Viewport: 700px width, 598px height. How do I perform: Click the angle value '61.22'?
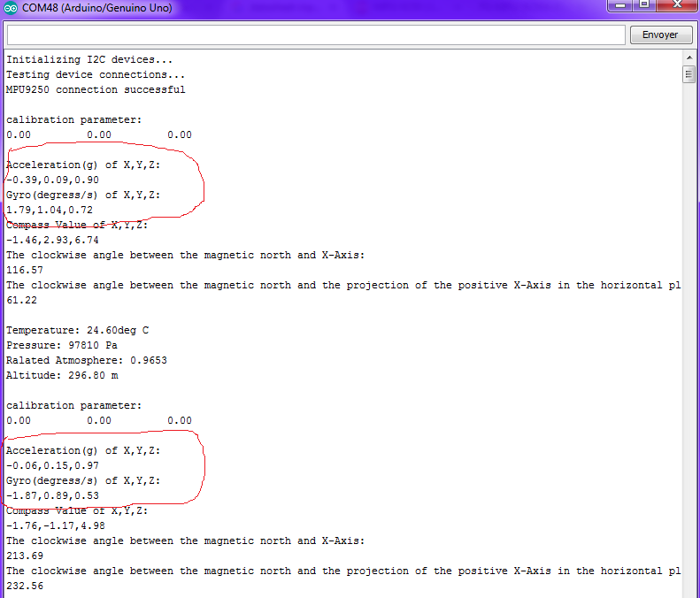[x=21, y=300]
